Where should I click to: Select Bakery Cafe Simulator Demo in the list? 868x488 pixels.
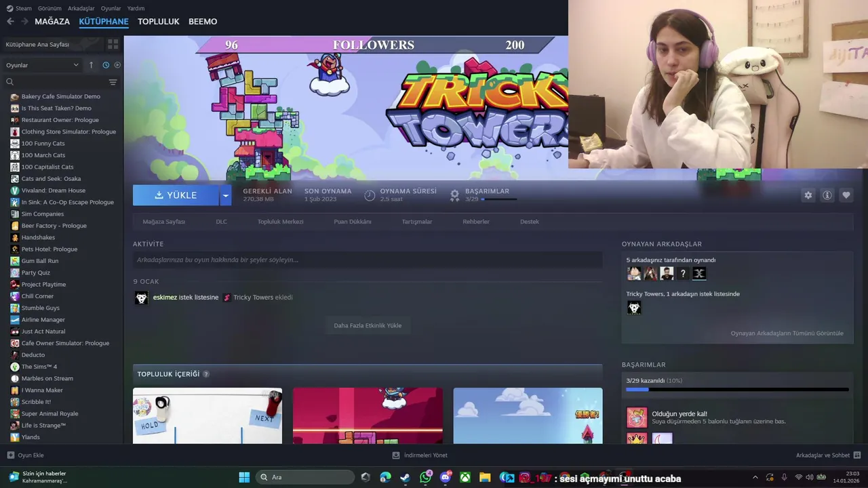click(62, 96)
